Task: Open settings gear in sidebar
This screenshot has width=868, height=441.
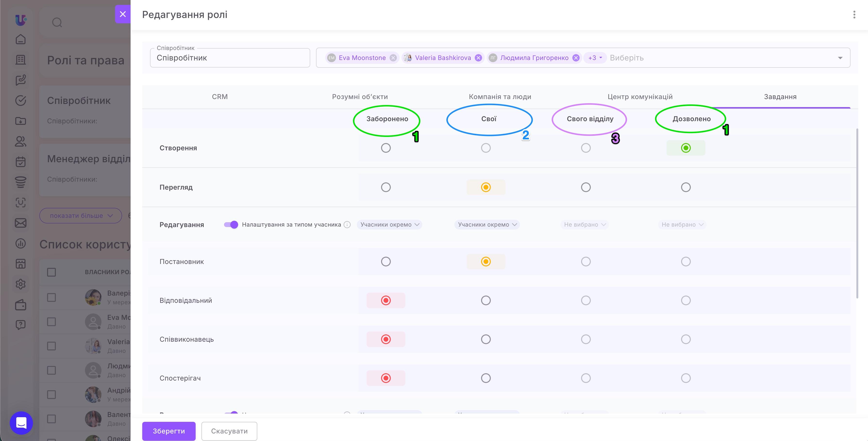Action: coord(21,284)
